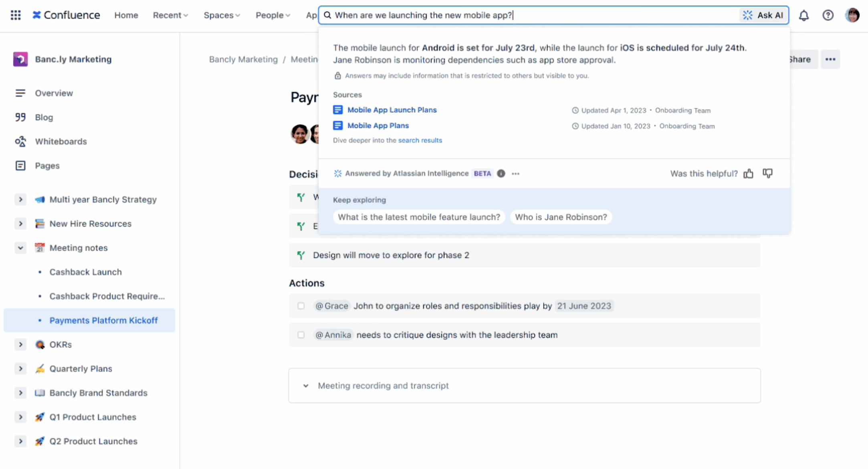Open the Recent dropdown menu
The height and width of the screenshot is (469, 868).
pyautogui.click(x=170, y=15)
